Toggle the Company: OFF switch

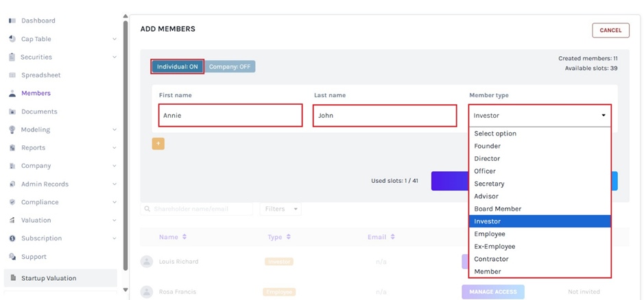[230, 66]
